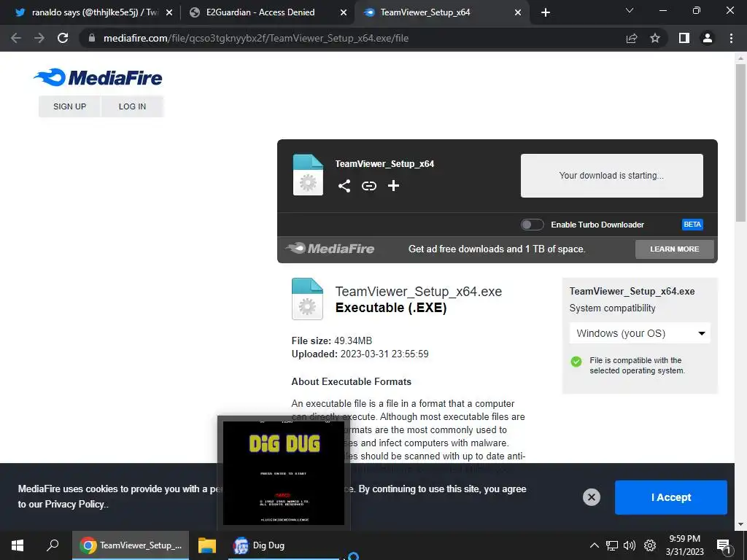Share the TeamViewer_Setup_x64 file via share icon
This screenshot has width=747, height=560.
click(x=344, y=186)
